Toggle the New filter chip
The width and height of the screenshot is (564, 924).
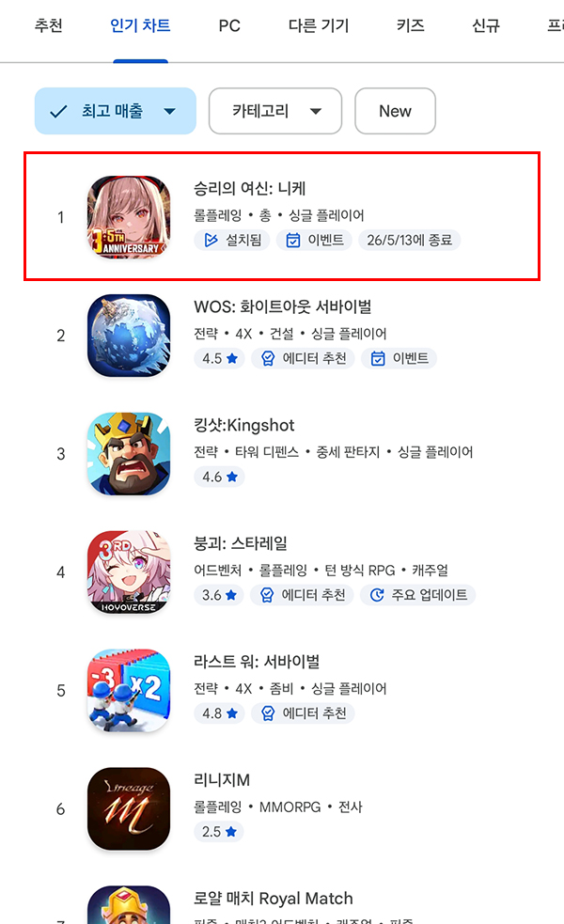pos(395,111)
